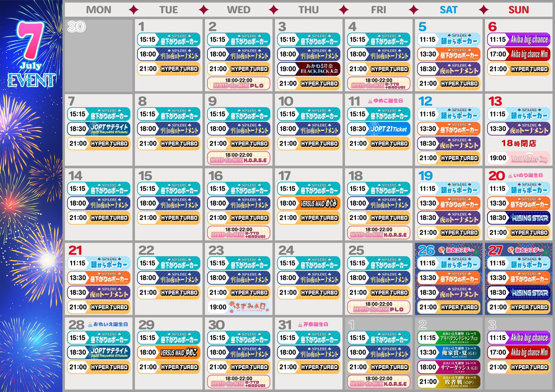Click the おれいえ誕生日 label on July 28
Screen dimensions: 555x392
click(x=110, y=324)
